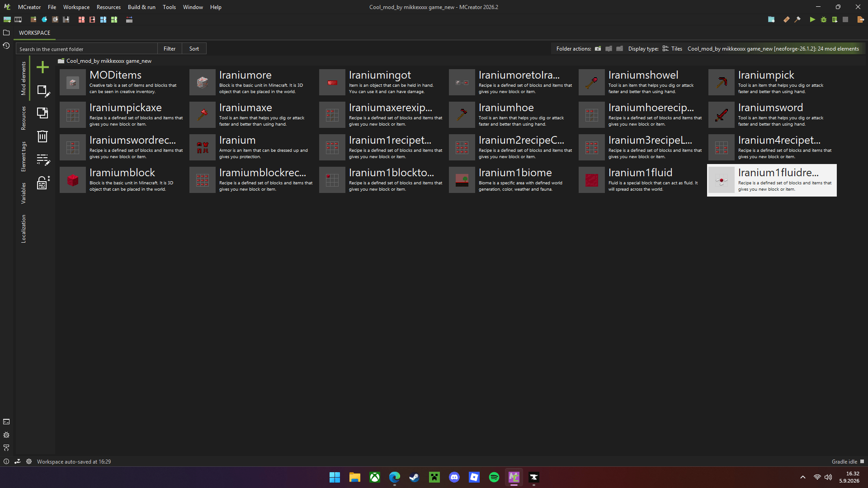This screenshot has width=868, height=488.
Task: Select the Iraniumore block element
Action: click(253, 82)
